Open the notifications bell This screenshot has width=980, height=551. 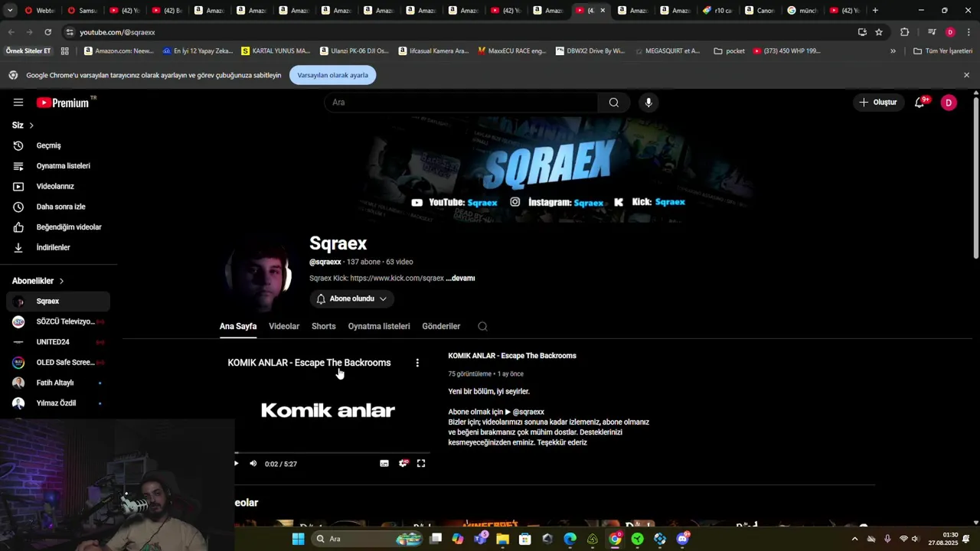920,103
